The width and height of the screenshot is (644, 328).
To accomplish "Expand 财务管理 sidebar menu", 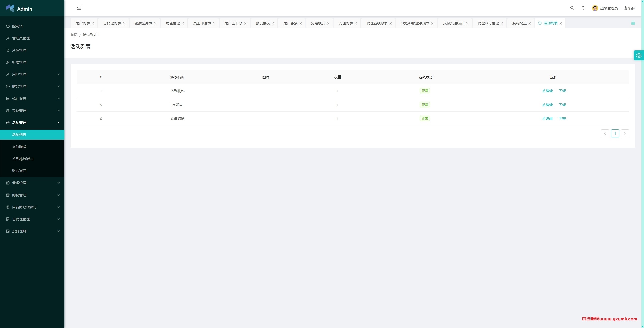I will coord(32,86).
